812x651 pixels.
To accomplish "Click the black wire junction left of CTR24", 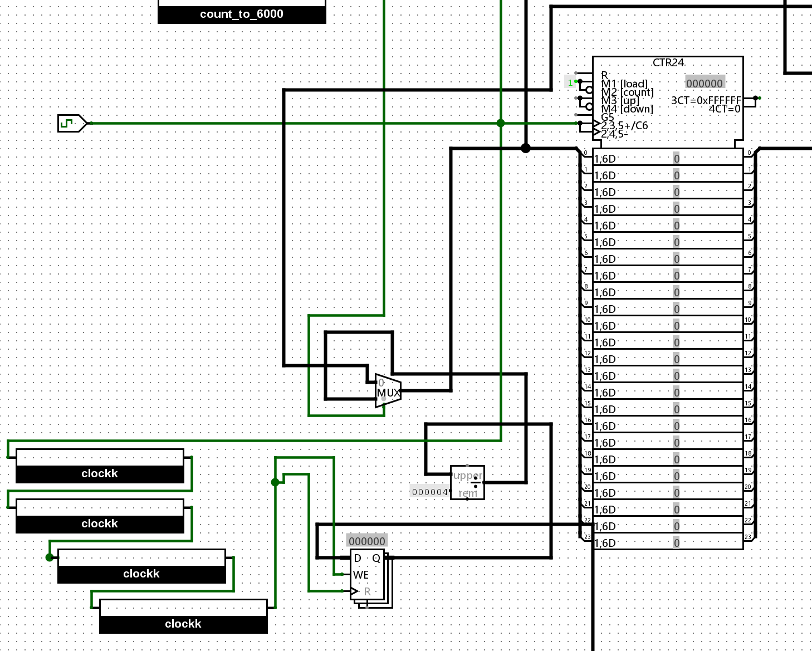I will (525, 148).
